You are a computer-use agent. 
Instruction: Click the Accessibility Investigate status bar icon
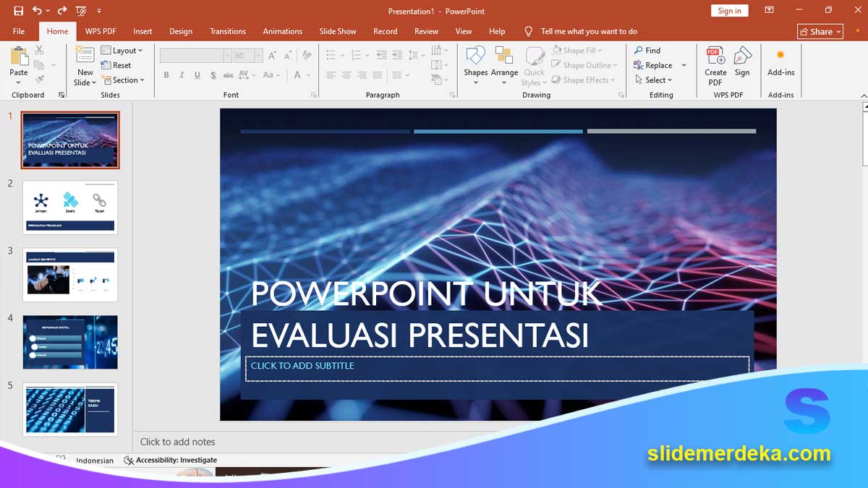[129, 460]
